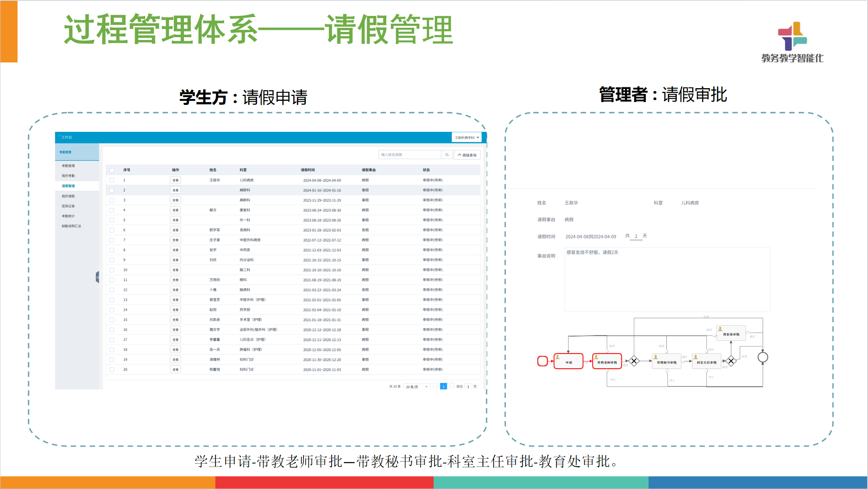The height and width of the screenshot is (489, 868).
Task: Click the search magnifier icon
Action: point(447,155)
